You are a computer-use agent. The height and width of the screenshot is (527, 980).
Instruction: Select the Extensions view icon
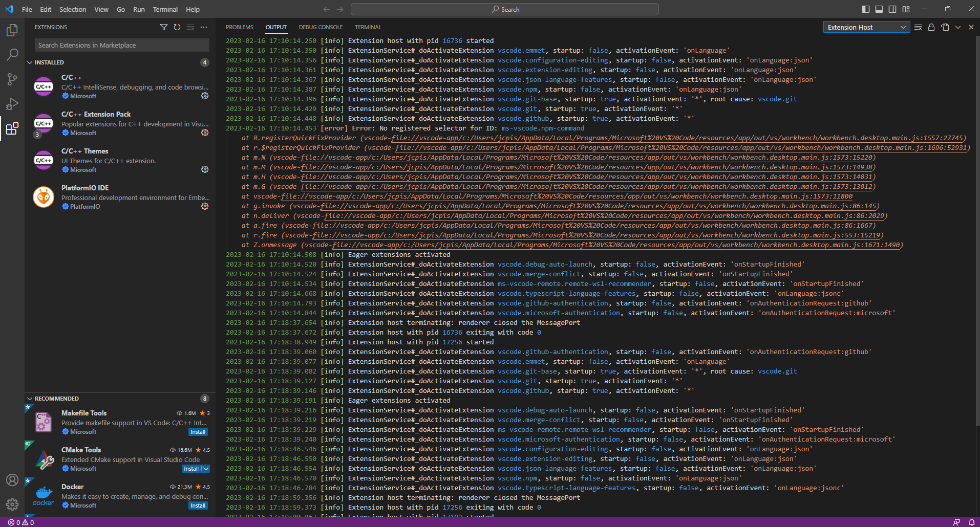(12, 128)
